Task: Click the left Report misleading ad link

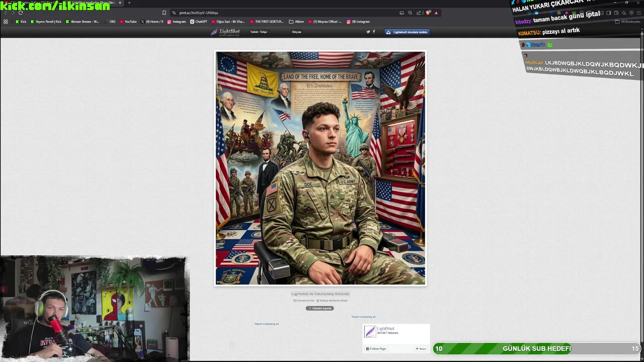Action: 267,324
